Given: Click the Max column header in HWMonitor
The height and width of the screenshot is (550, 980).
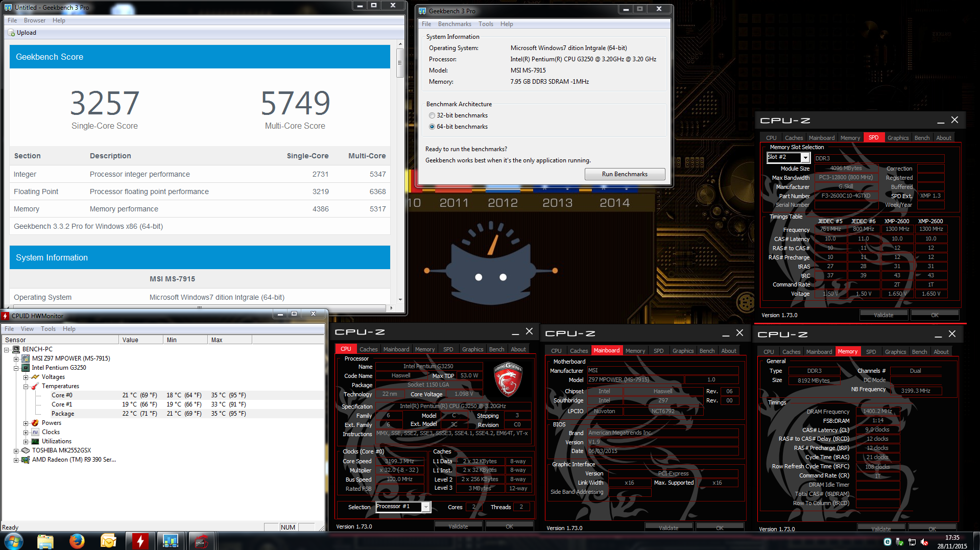Looking at the screenshot, I should coord(229,340).
